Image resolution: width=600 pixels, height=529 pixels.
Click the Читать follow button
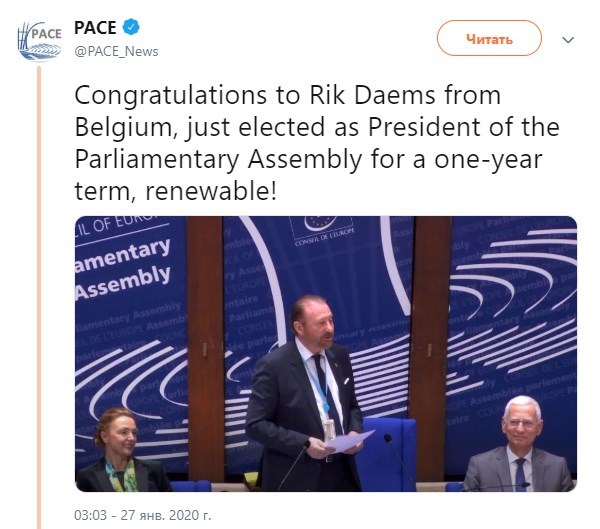(x=489, y=38)
